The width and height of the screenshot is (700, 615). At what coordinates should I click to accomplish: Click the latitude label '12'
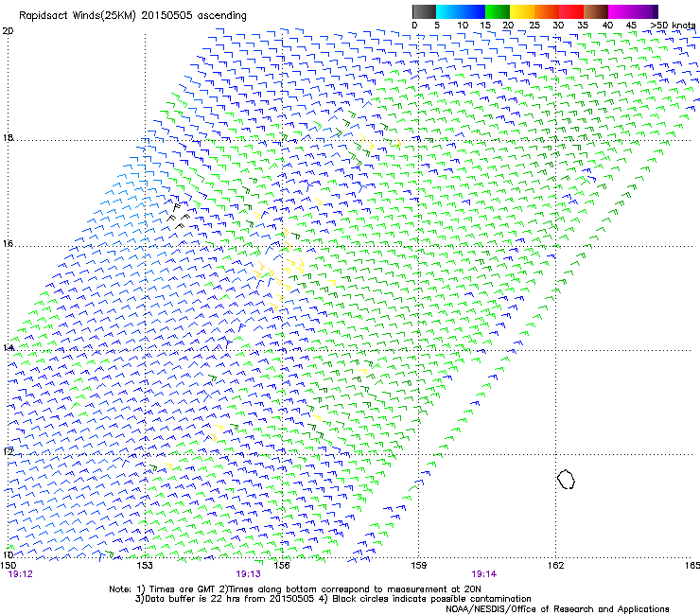(8, 451)
